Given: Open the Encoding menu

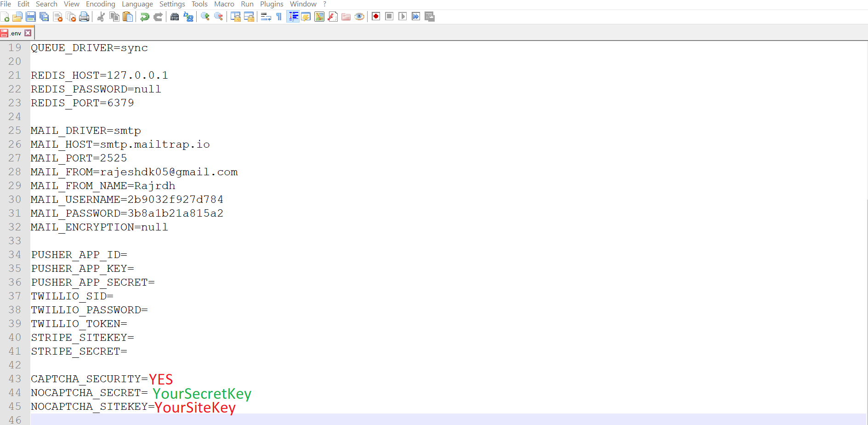Looking at the screenshot, I should [100, 4].
